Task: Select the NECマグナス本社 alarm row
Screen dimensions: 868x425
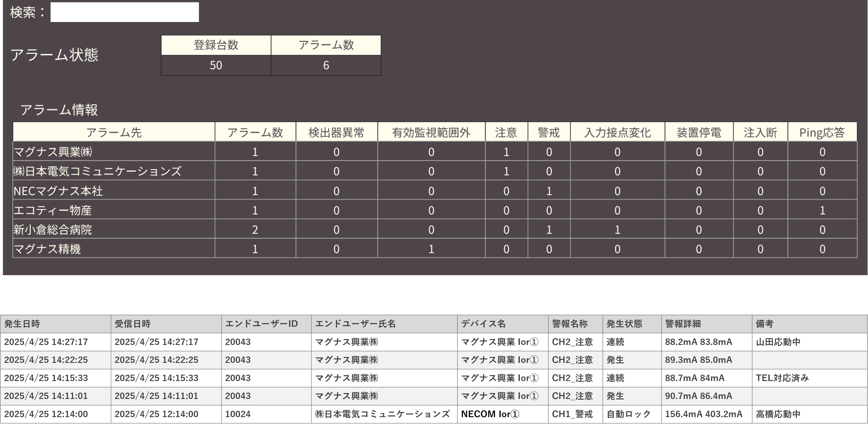Action: (x=435, y=190)
